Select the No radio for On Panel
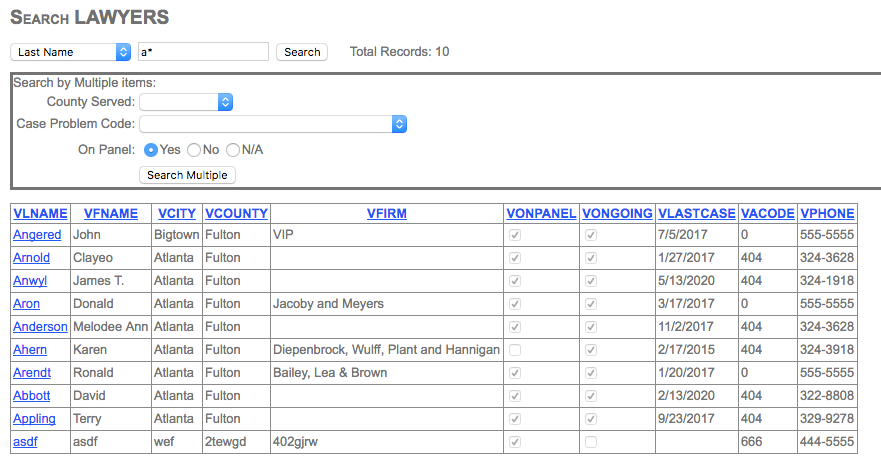This screenshot has width=881, height=460. (194, 150)
